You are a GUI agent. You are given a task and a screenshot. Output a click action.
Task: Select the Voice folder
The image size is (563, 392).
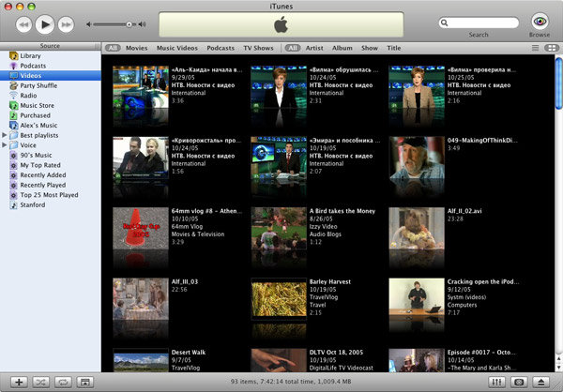click(28, 145)
